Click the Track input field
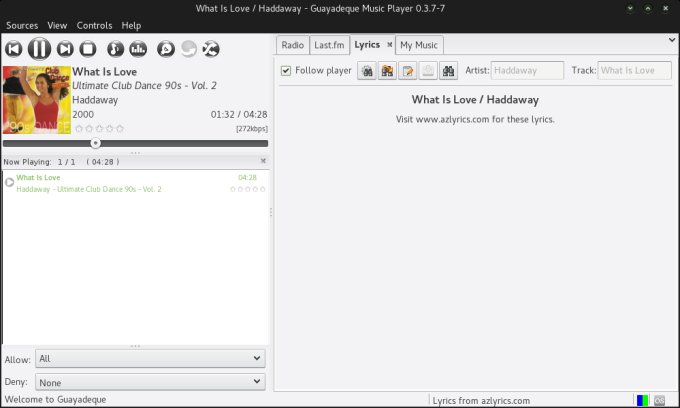This screenshot has width=680, height=408. coord(634,70)
